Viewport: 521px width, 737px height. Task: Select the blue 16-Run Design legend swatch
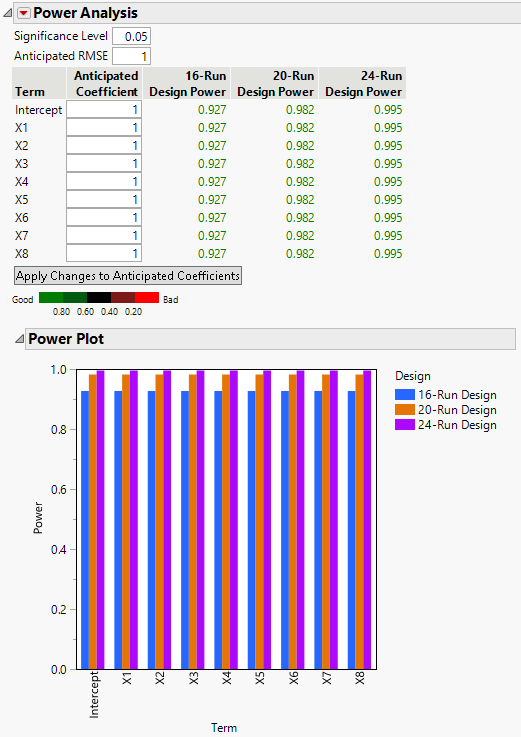(404, 394)
